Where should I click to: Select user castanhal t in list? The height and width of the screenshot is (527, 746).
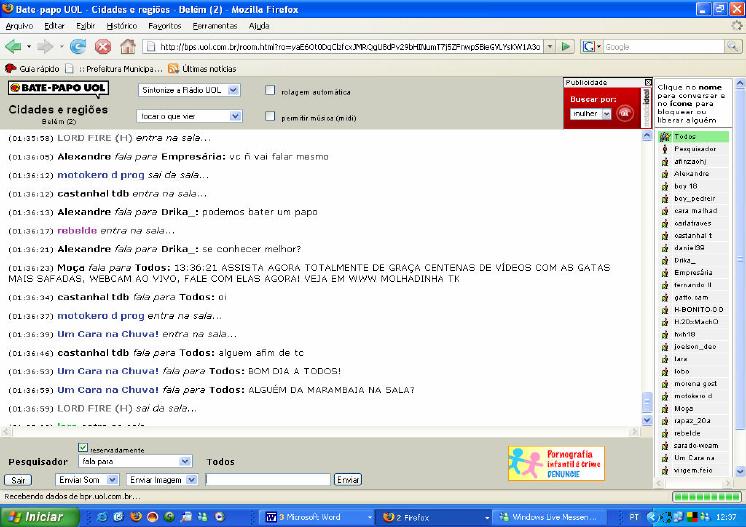[x=693, y=236]
